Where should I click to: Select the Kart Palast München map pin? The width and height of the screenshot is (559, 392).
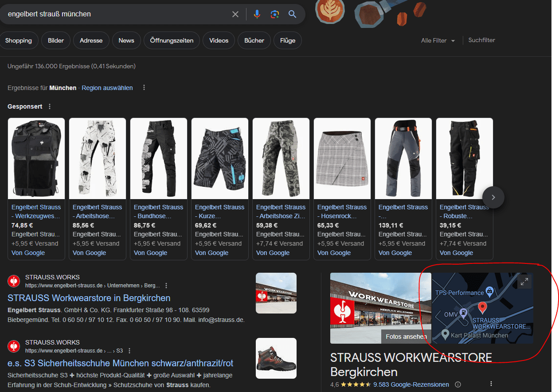pyautogui.click(x=446, y=334)
